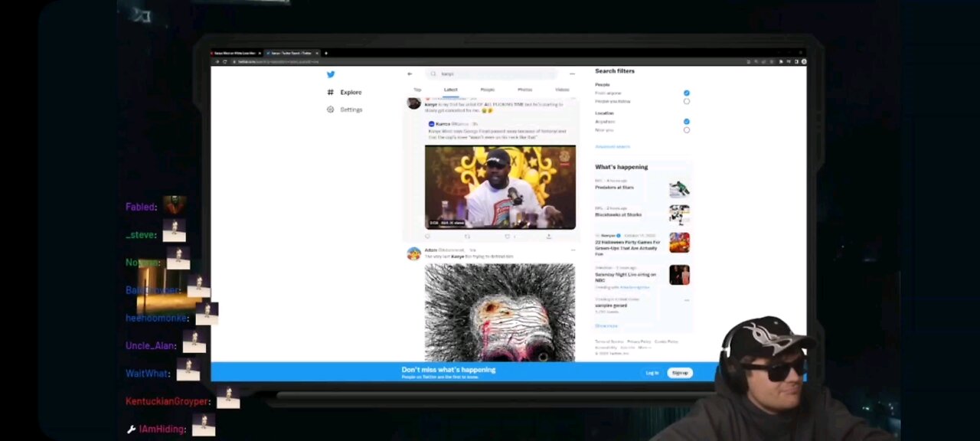This screenshot has width=980, height=441.
Task: Open the Halloween Party Games thumbnail
Action: [679, 243]
